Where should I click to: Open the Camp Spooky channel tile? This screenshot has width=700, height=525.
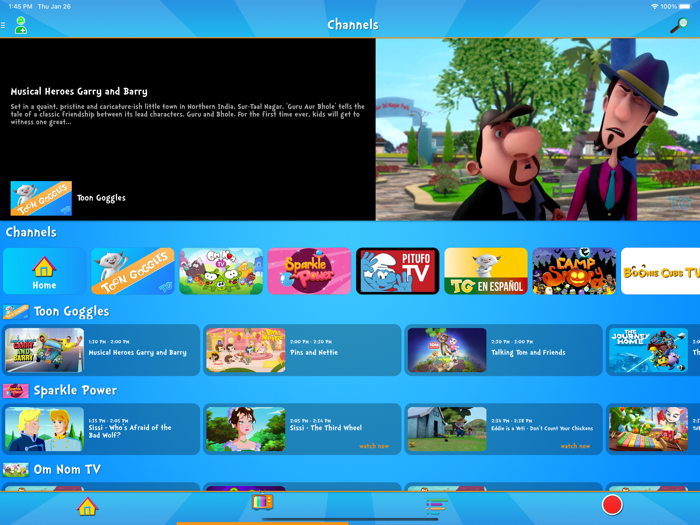(x=574, y=271)
